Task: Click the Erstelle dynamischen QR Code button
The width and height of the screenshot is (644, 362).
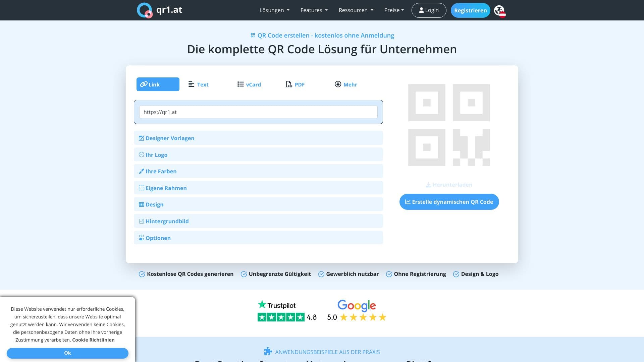Action: pos(449,201)
